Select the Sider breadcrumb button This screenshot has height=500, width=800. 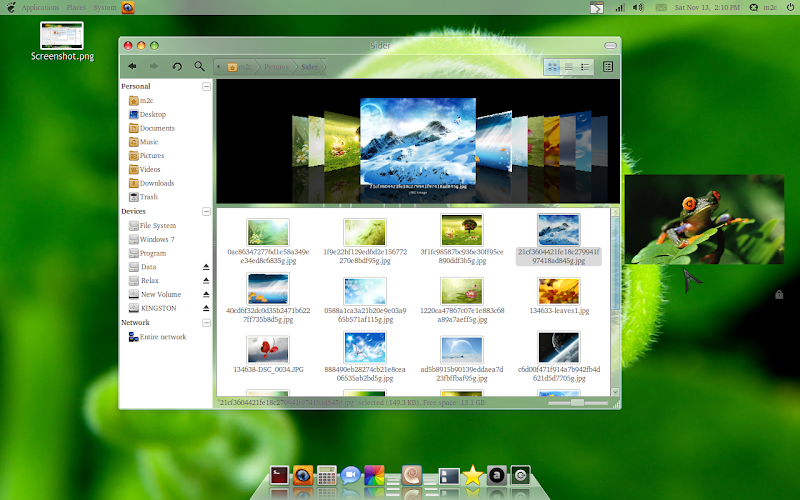point(309,67)
